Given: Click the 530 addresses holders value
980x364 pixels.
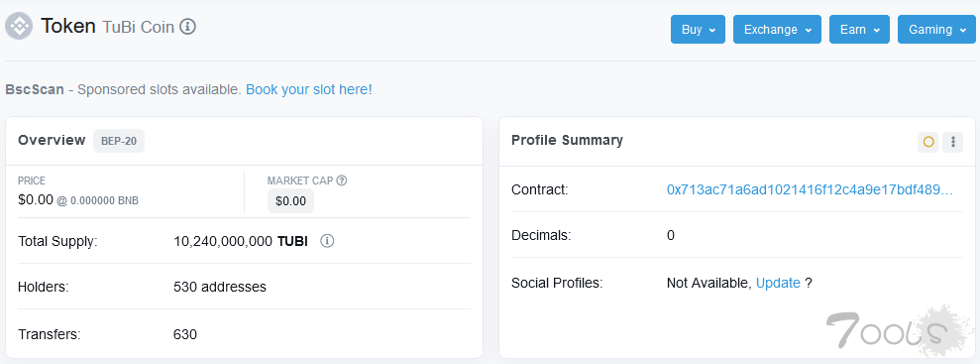Looking at the screenshot, I should pyautogui.click(x=220, y=287).
